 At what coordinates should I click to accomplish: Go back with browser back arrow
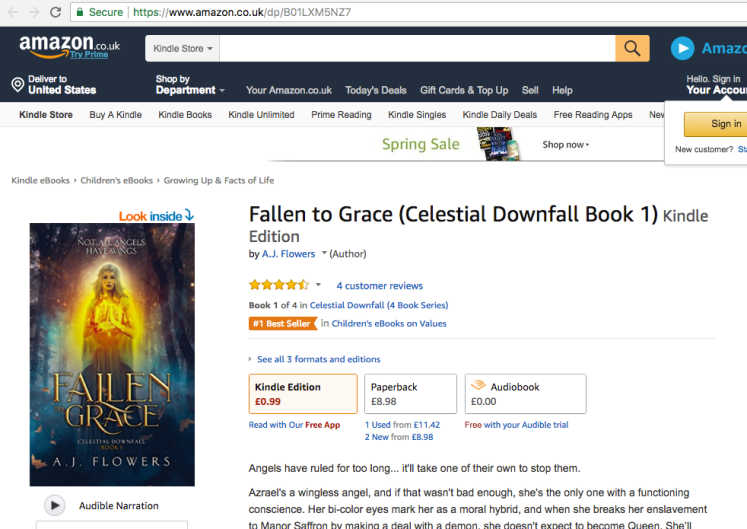[13, 12]
